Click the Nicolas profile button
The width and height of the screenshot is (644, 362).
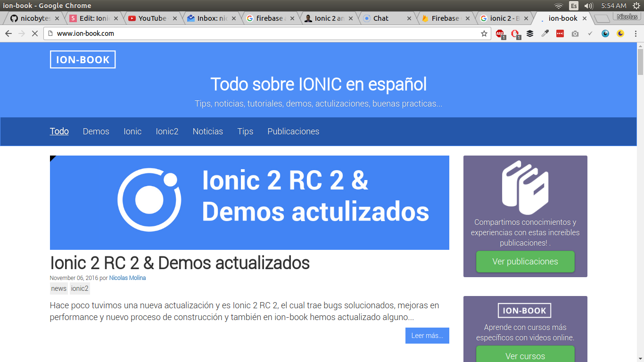[x=627, y=17]
